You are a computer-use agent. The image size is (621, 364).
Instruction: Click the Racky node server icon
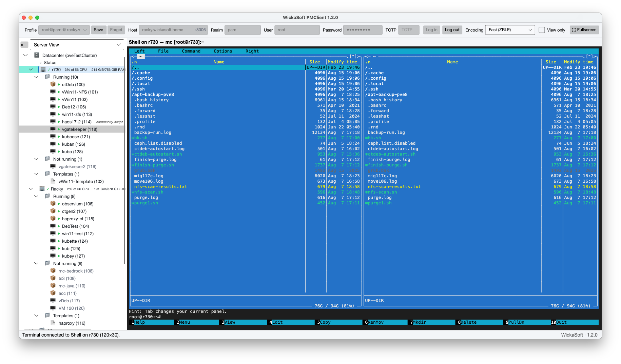[x=42, y=189]
